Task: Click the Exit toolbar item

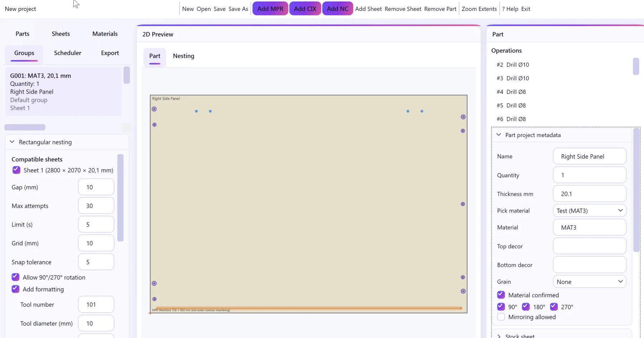Action: click(x=526, y=9)
